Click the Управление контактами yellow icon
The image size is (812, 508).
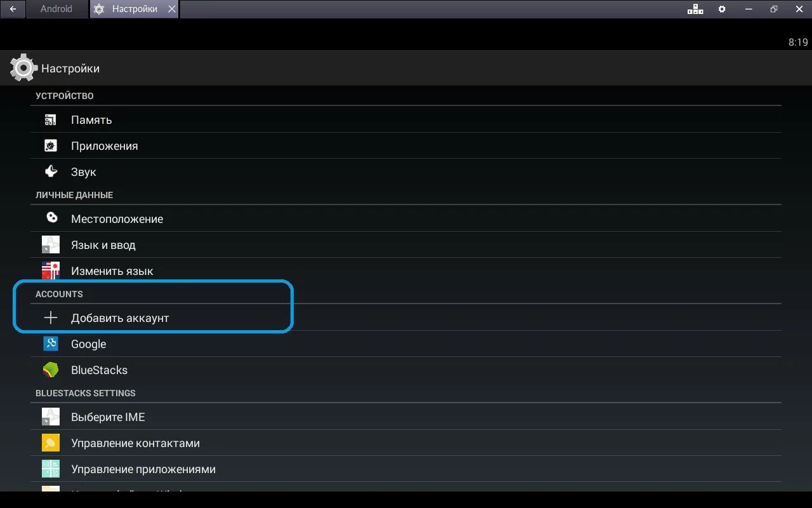(x=51, y=443)
